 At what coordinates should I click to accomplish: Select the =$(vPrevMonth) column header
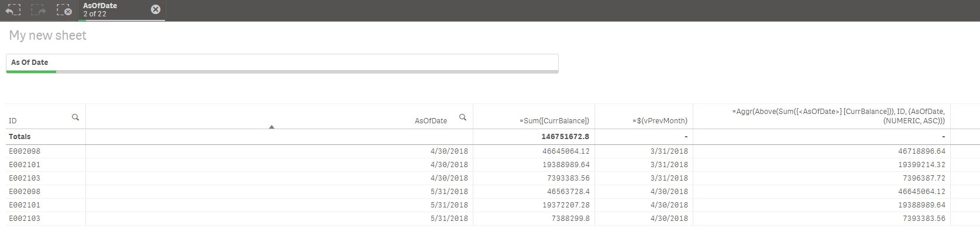[x=659, y=121]
